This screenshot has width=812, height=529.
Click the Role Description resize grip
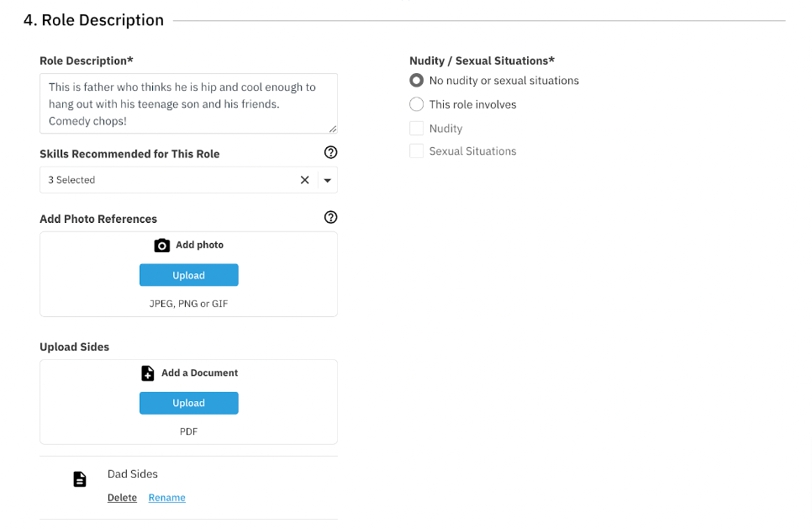(x=333, y=129)
